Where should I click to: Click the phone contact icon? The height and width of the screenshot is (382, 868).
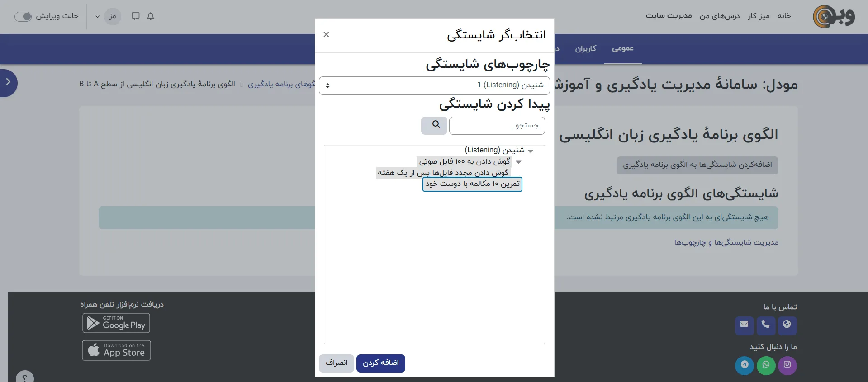click(765, 325)
